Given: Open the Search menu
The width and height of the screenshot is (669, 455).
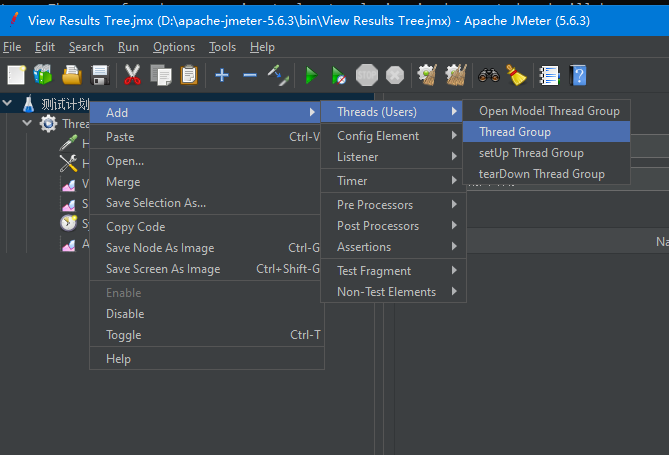Looking at the screenshot, I should tap(86, 47).
